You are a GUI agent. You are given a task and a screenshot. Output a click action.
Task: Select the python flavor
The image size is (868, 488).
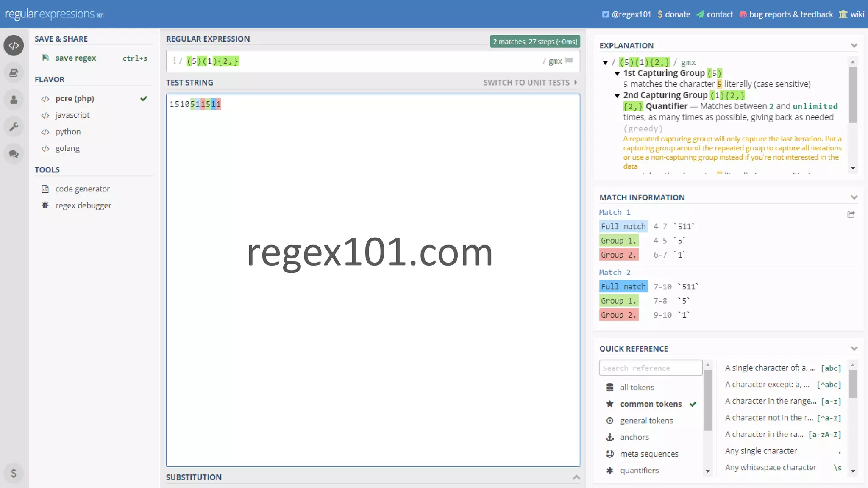tap(68, 132)
